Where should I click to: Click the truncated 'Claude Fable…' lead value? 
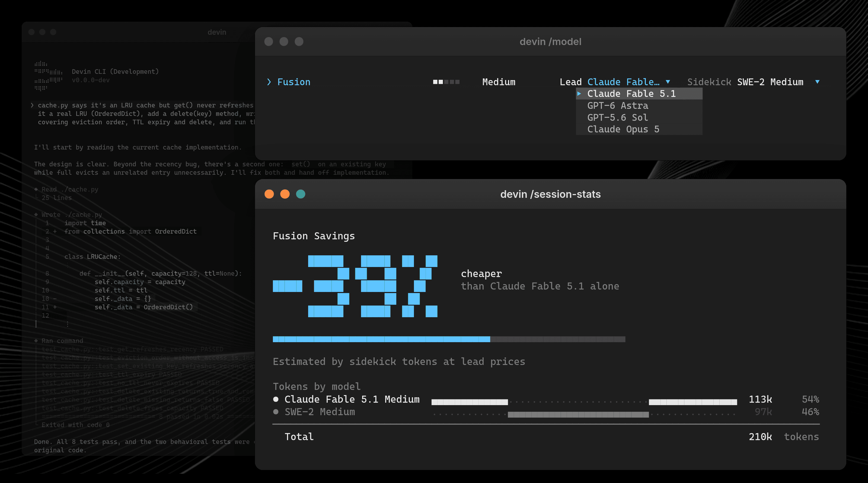(623, 82)
